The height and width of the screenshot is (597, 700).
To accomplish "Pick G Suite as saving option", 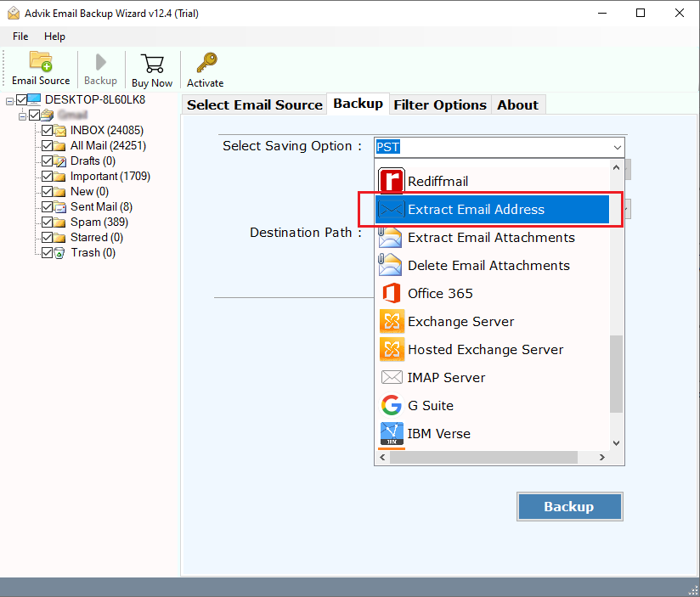I will (492, 405).
